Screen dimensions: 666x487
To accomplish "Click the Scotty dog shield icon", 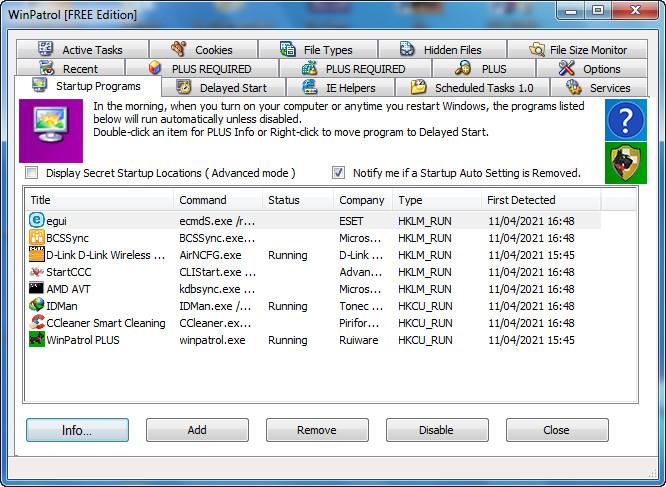I will [x=626, y=163].
